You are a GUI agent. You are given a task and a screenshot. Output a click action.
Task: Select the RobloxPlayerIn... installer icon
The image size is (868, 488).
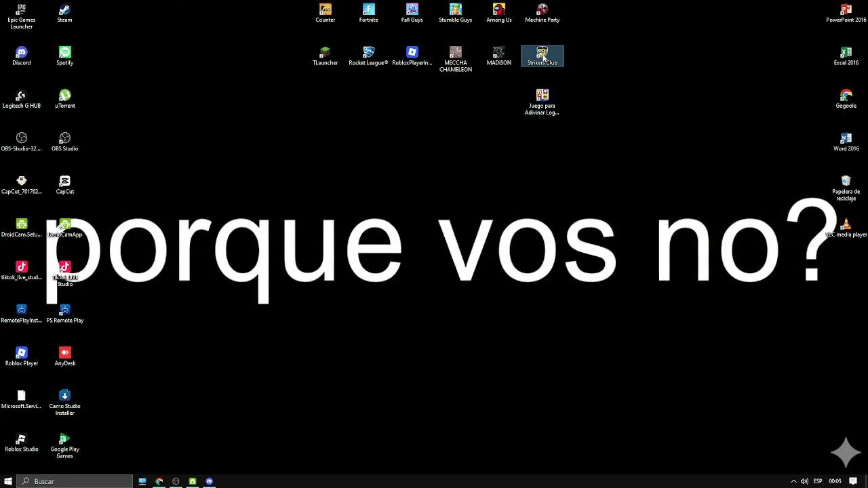[x=412, y=56]
